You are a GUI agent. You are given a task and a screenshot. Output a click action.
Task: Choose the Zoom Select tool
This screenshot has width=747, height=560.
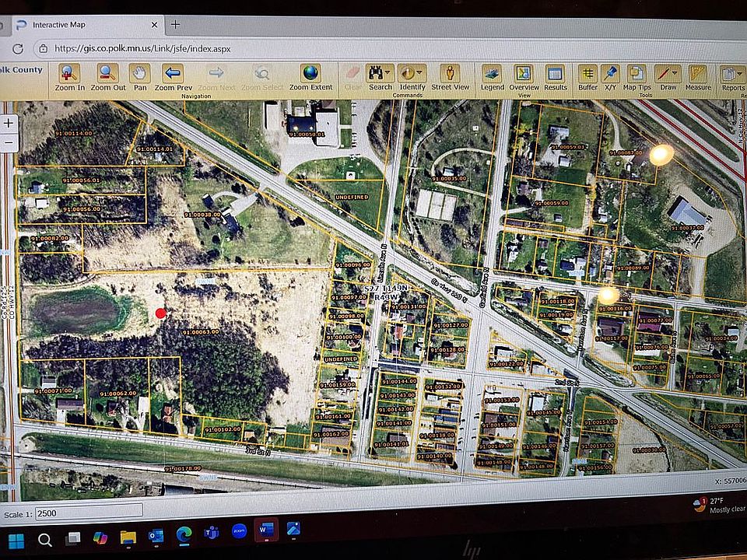(x=261, y=78)
